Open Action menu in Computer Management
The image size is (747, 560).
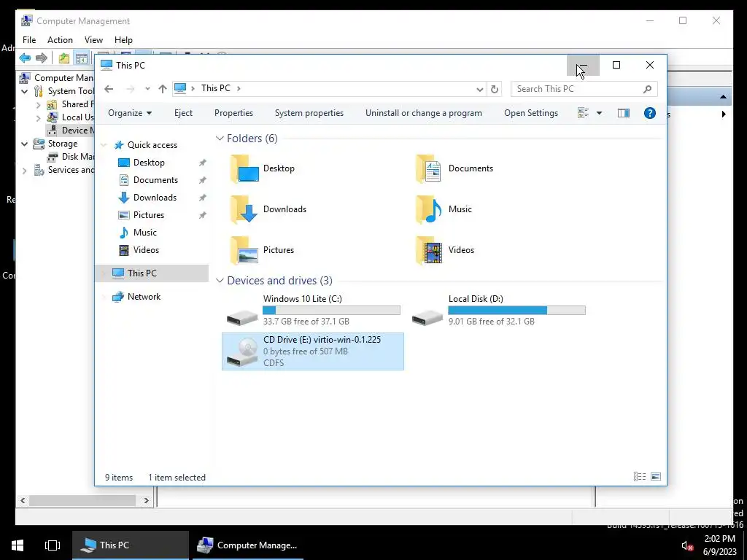[x=60, y=40]
